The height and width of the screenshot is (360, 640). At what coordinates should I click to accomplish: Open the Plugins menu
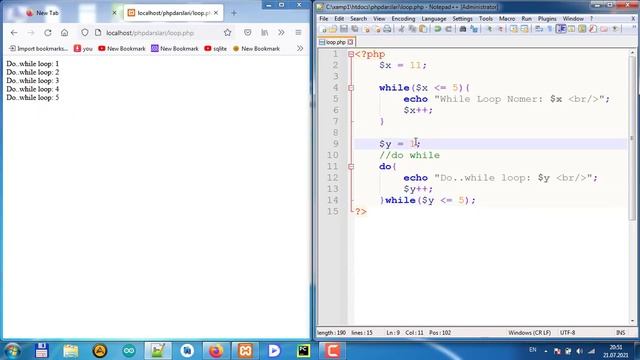pyautogui.click(x=547, y=19)
